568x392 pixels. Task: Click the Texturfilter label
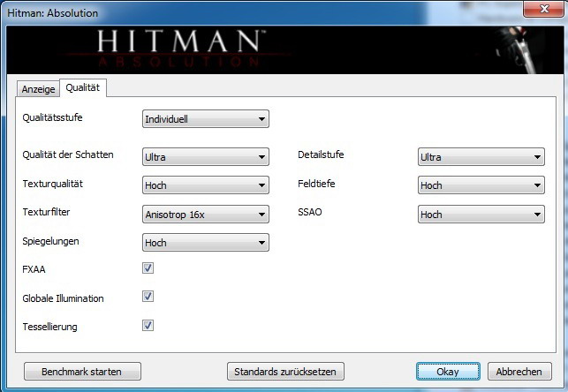click(x=46, y=212)
